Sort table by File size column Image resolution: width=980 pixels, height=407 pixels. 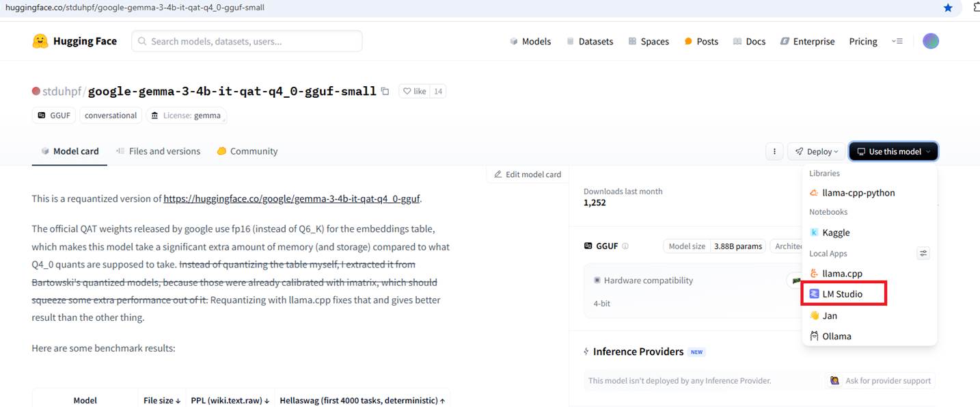click(x=162, y=400)
